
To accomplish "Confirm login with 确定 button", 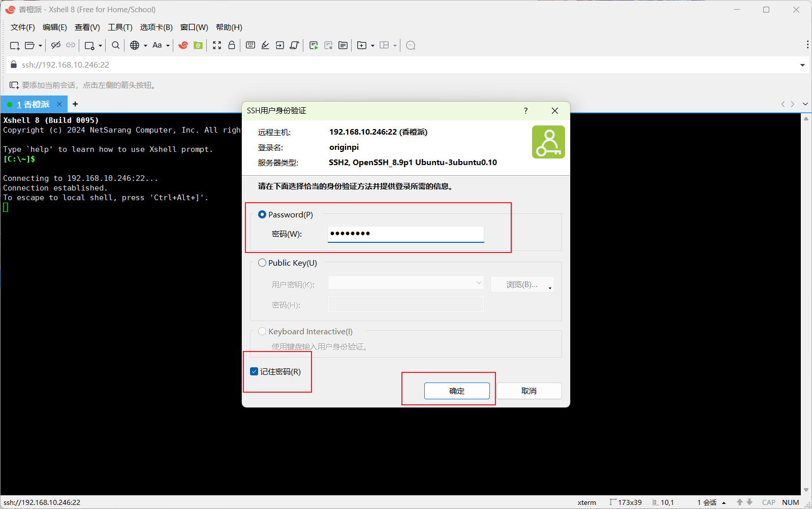I will click(457, 391).
